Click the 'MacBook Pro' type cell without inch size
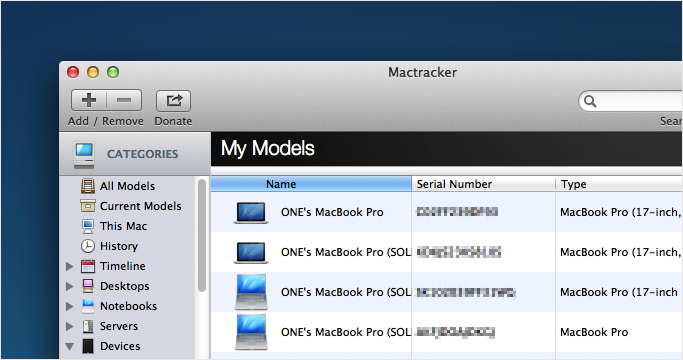Image resolution: width=683 pixels, height=360 pixels. [x=594, y=332]
